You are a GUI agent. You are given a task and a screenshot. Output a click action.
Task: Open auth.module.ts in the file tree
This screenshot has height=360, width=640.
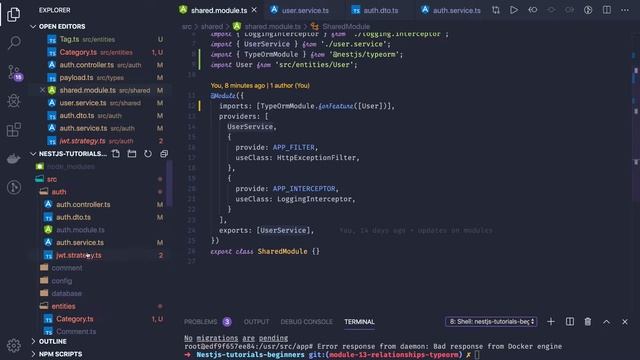point(80,230)
